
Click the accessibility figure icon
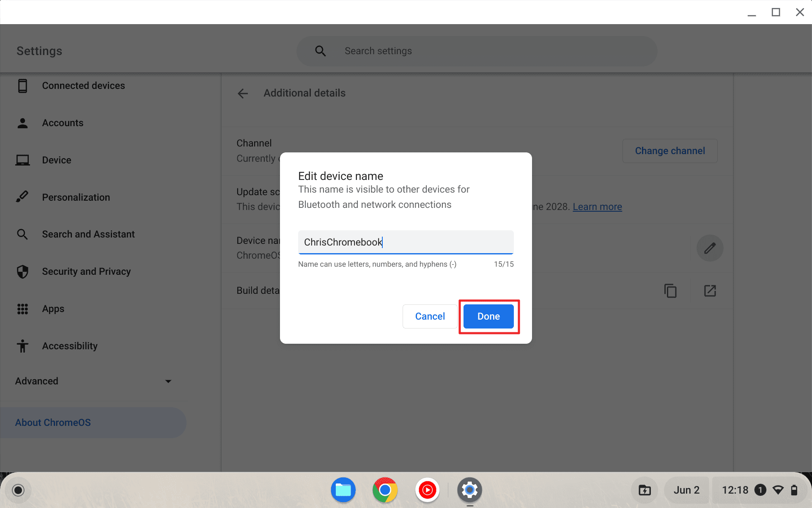click(x=22, y=346)
